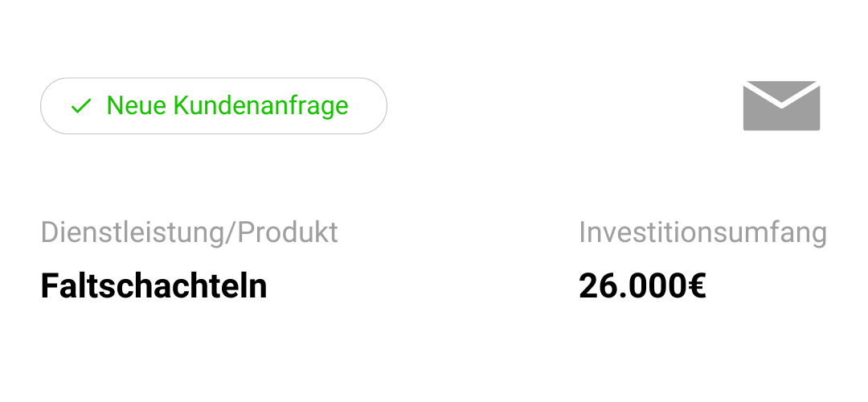Click the white flap of the envelope

pyautogui.click(x=781, y=94)
